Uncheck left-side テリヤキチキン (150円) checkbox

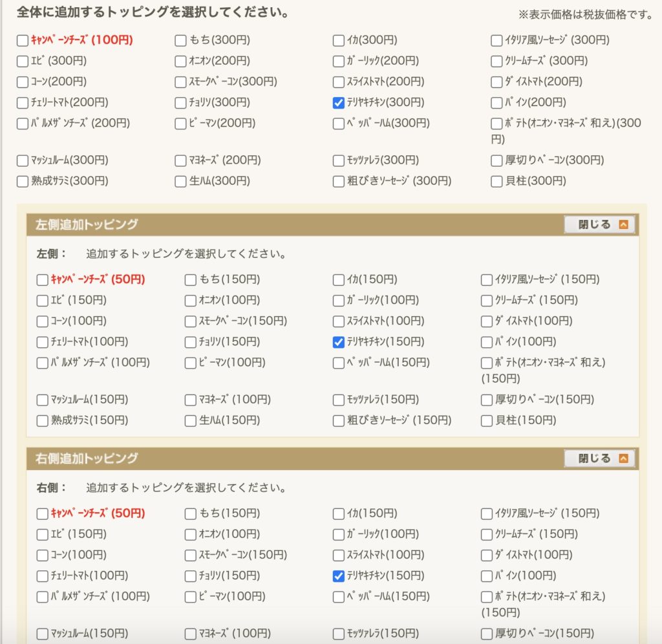(x=338, y=342)
